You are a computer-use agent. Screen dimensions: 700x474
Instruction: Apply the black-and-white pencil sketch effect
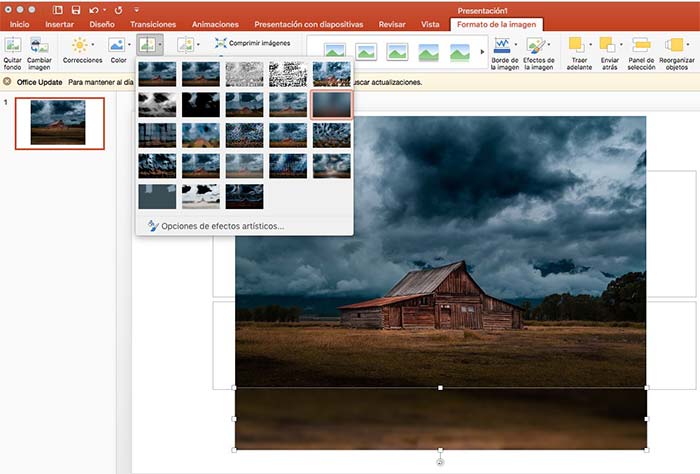[288, 74]
